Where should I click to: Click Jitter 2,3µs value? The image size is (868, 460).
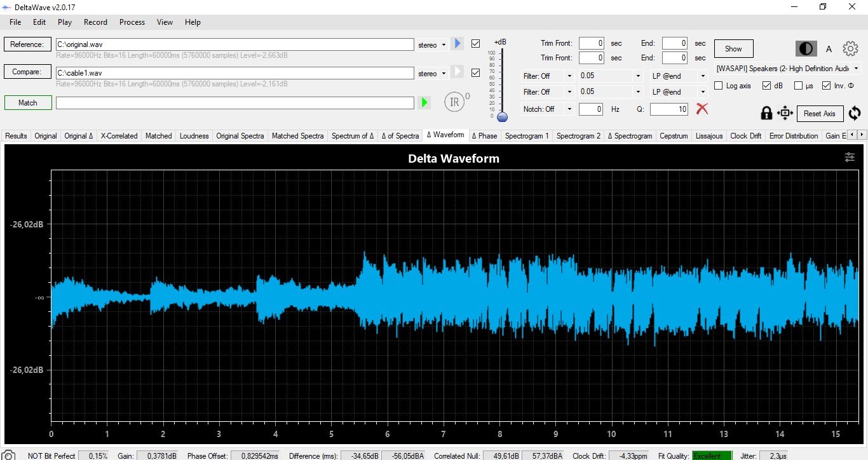tap(774, 456)
